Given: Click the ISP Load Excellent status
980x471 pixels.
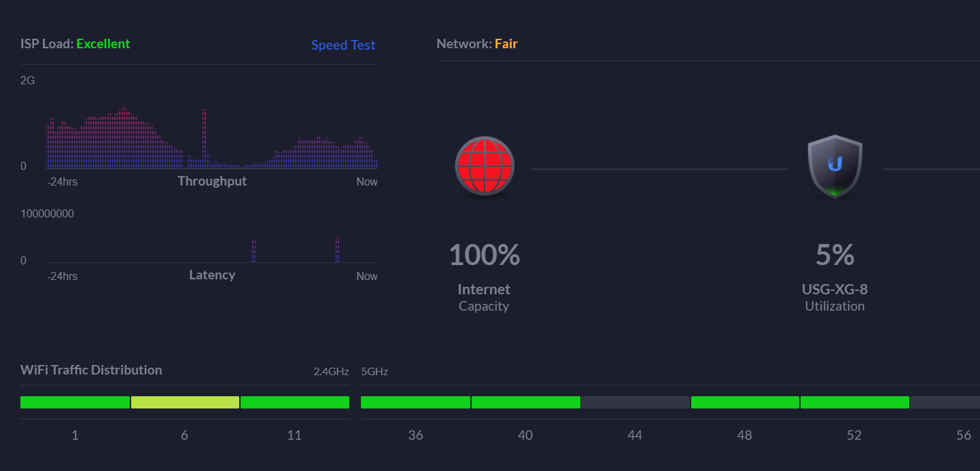Looking at the screenshot, I should [103, 44].
